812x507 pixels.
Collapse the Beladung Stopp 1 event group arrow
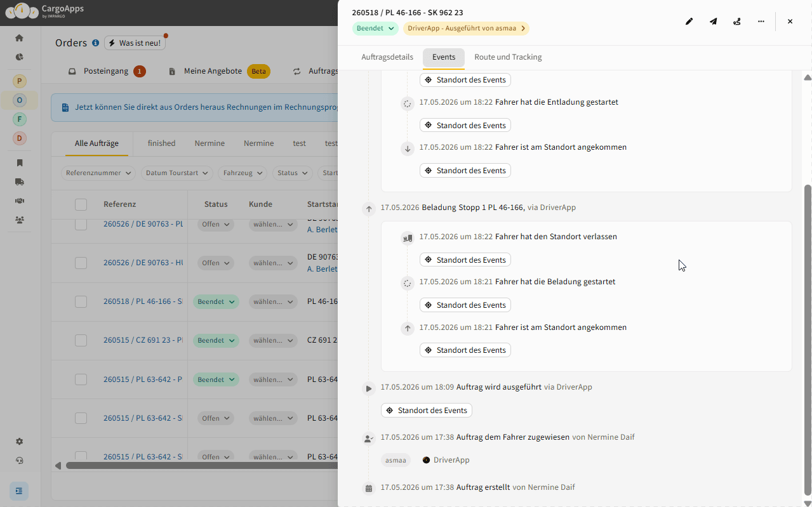click(x=369, y=209)
